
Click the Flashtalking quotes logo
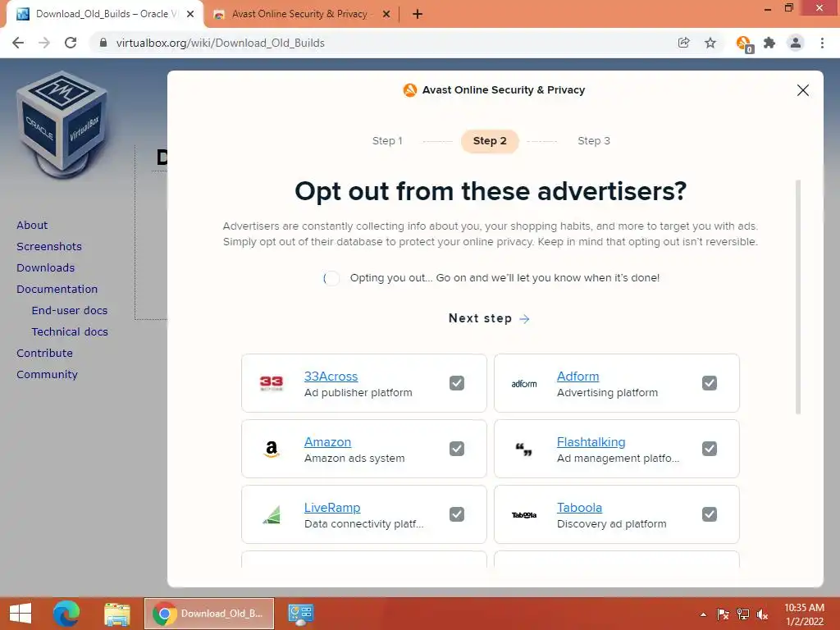[524, 449]
